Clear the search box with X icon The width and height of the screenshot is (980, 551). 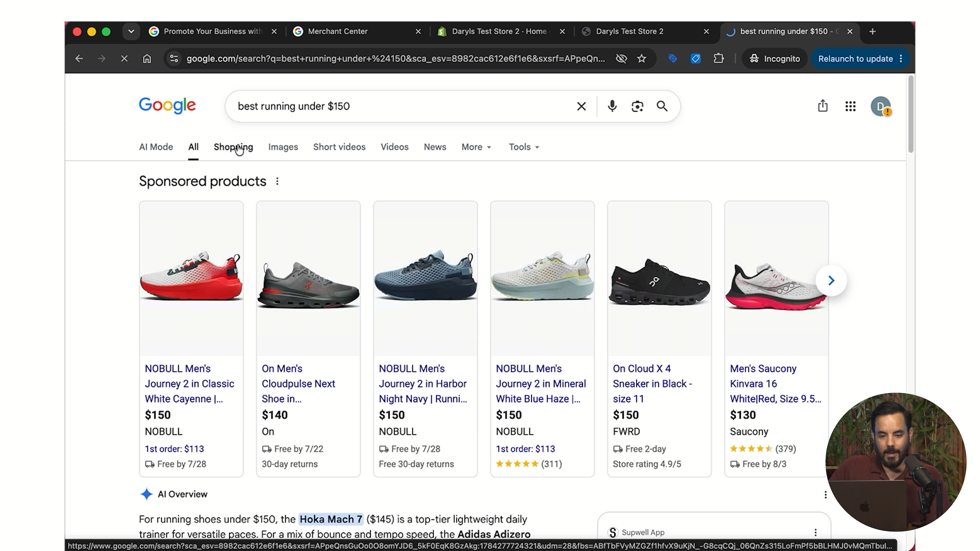[581, 106]
